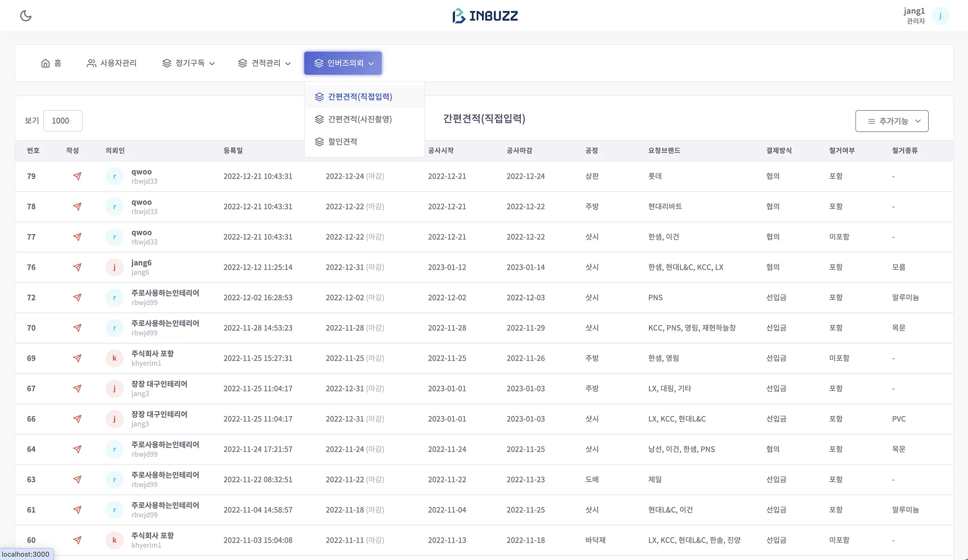This screenshot has height=560, width=968.
Task: Select 장장 대구인테리어 in row 67
Action: 160,384
